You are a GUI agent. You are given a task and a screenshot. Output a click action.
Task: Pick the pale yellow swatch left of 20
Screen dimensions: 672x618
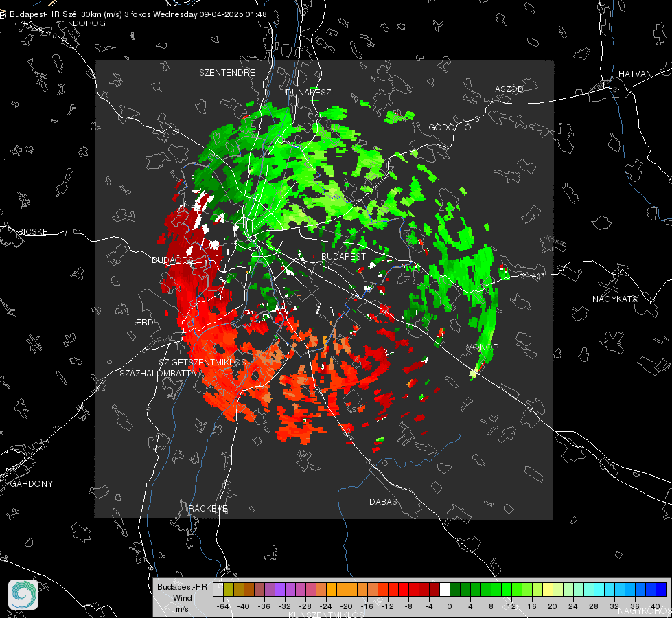[548, 590]
